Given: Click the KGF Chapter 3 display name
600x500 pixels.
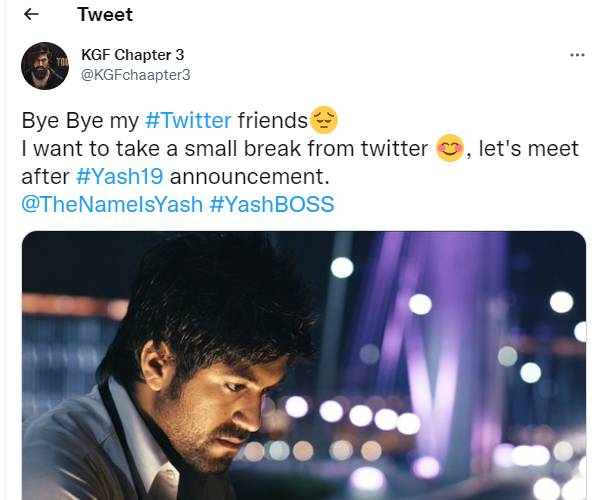Looking at the screenshot, I should click(x=132, y=54).
